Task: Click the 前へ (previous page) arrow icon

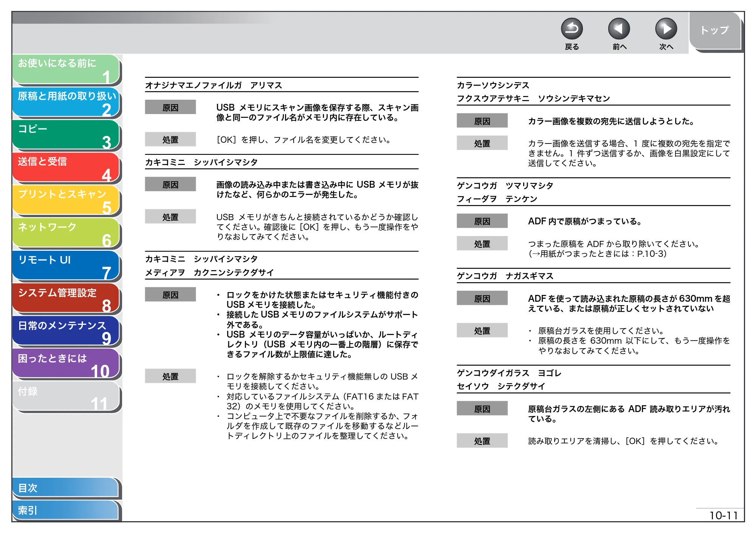Action: pos(619,29)
